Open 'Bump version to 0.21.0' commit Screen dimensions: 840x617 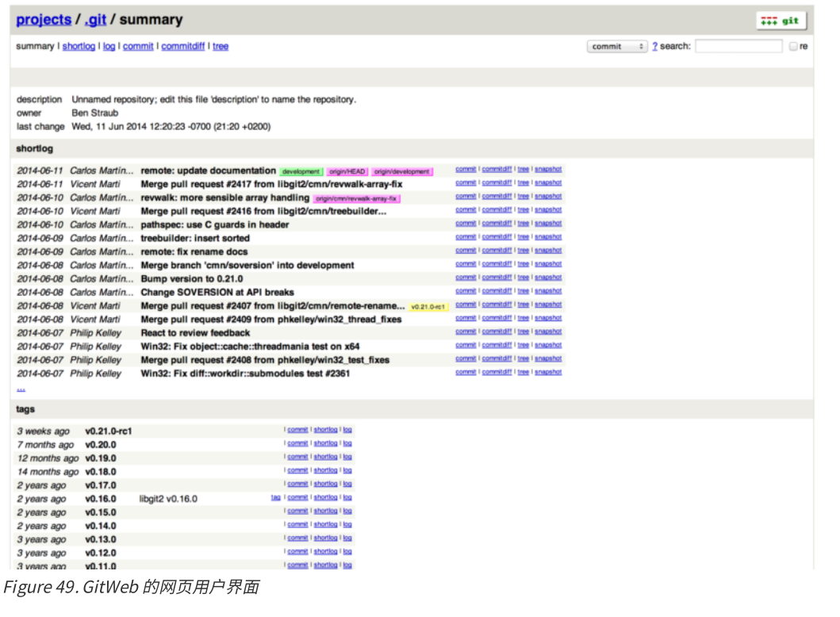click(x=192, y=279)
